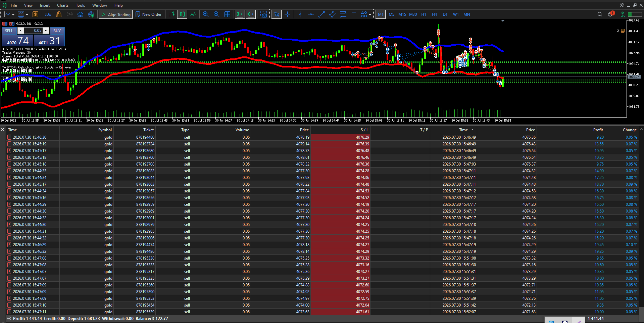Click the Signals broadcast icon
Screen dimensions: 644x323
coord(69,14)
